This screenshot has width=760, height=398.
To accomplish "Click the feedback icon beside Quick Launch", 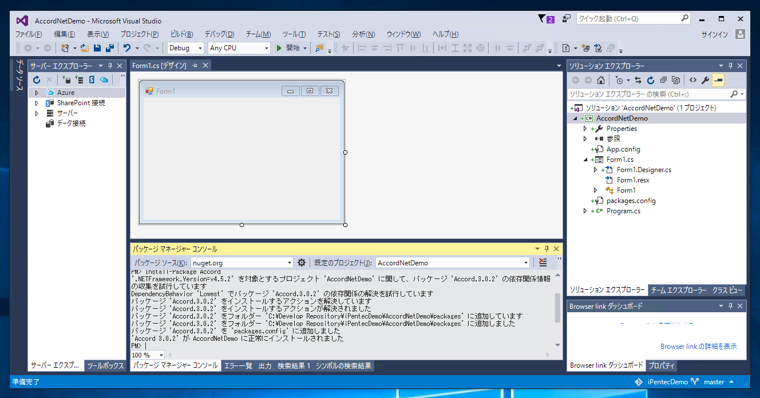I will coord(566,18).
